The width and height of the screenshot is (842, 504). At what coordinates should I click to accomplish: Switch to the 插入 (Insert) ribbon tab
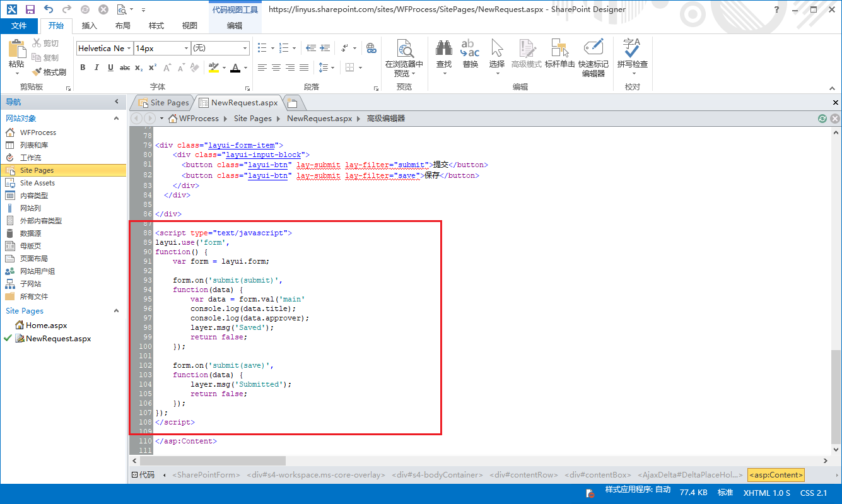pyautogui.click(x=90, y=26)
